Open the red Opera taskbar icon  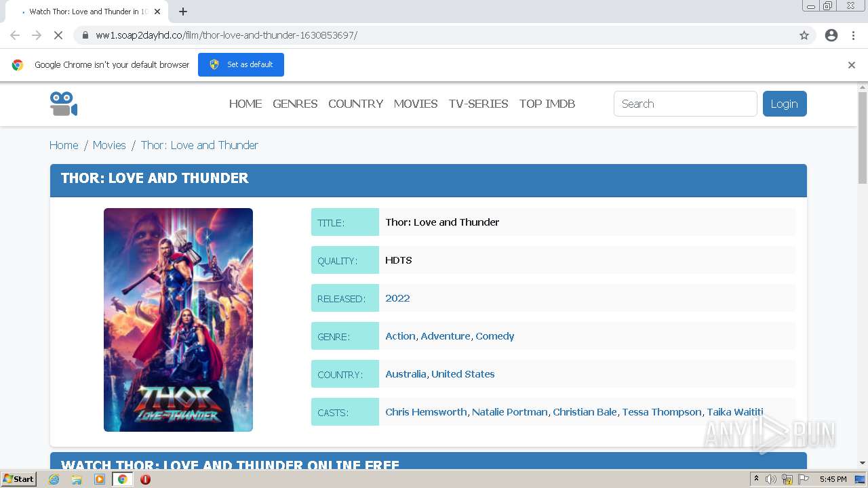(145, 479)
